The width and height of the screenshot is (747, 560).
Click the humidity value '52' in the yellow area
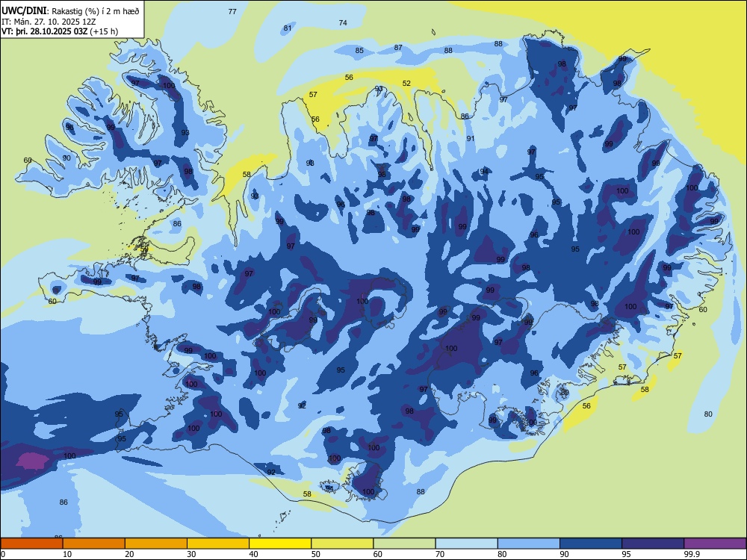click(x=406, y=84)
